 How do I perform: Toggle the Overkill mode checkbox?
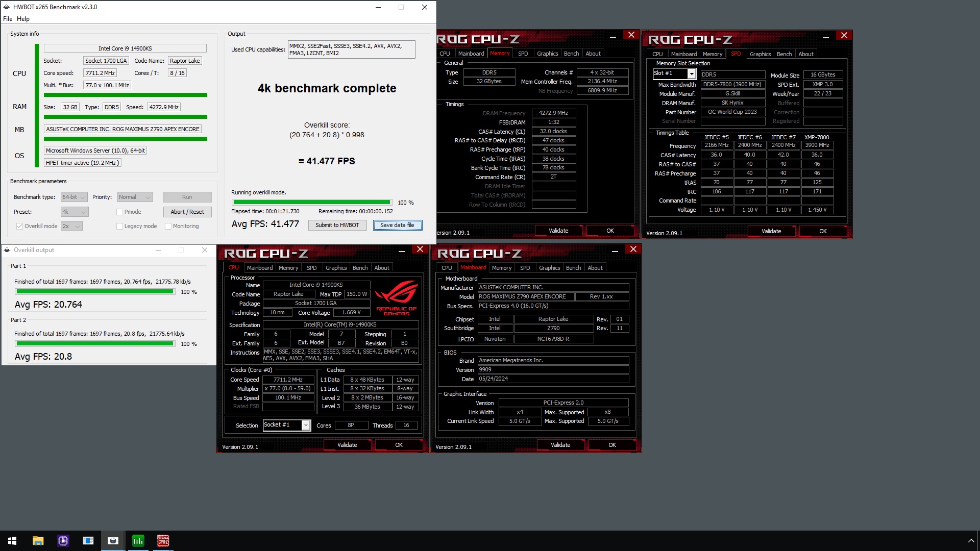19,226
